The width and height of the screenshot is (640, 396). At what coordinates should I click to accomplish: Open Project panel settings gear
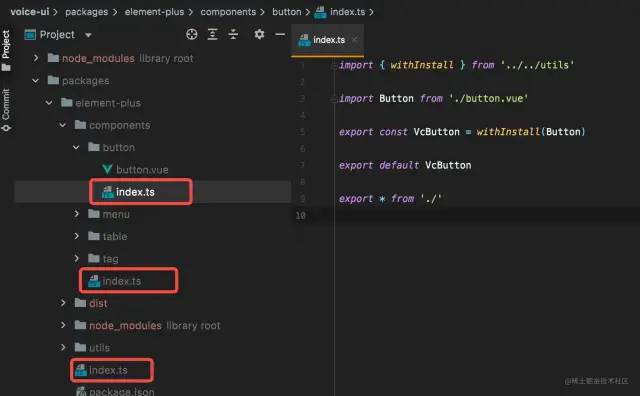[259, 34]
